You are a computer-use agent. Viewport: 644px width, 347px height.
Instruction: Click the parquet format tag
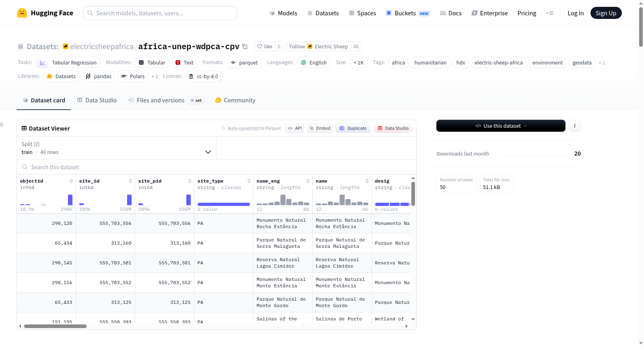244,62
